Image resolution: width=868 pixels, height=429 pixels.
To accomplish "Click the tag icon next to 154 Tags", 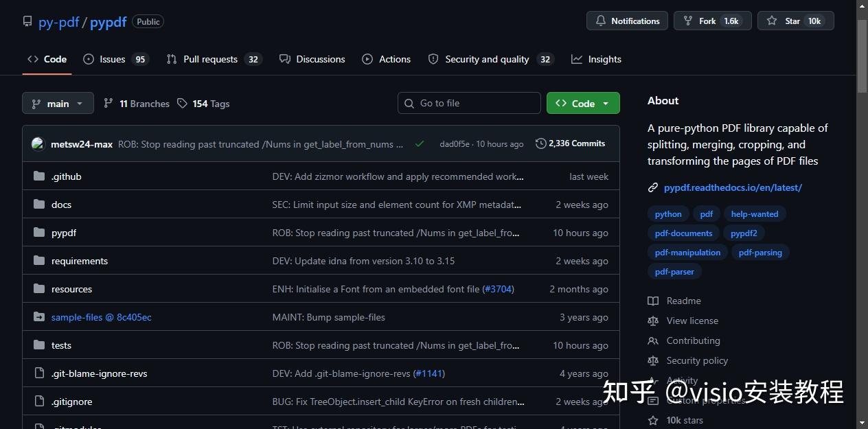I will tap(182, 103).
